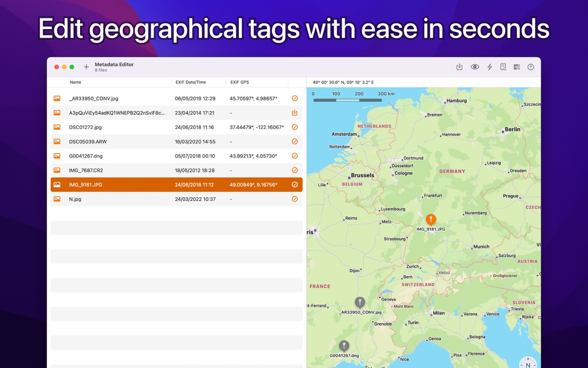Click the list layout icon in the toolbar
The width and height of the screenshot is (588, 368).
[x=517, y=67]
